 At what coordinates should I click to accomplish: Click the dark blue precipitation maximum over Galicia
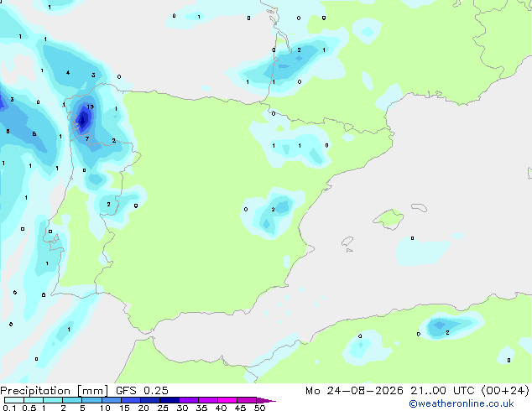[83, 120]
